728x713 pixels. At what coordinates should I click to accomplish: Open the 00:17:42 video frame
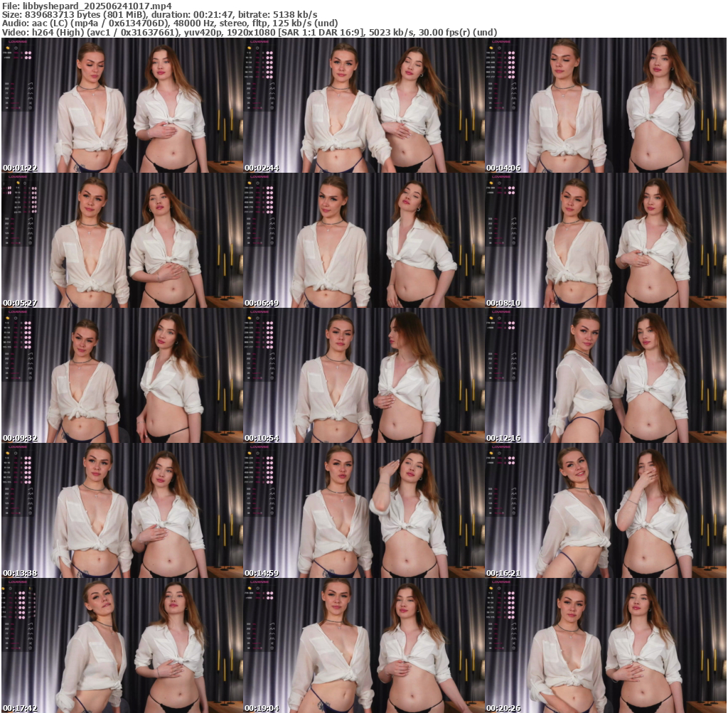[x=122, y=645]
